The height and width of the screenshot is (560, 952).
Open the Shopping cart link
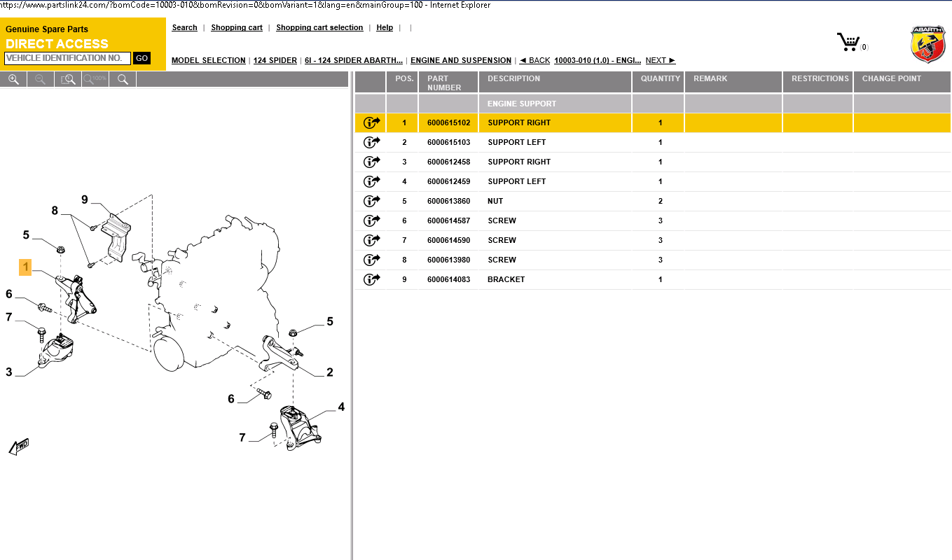pos(237,27)
